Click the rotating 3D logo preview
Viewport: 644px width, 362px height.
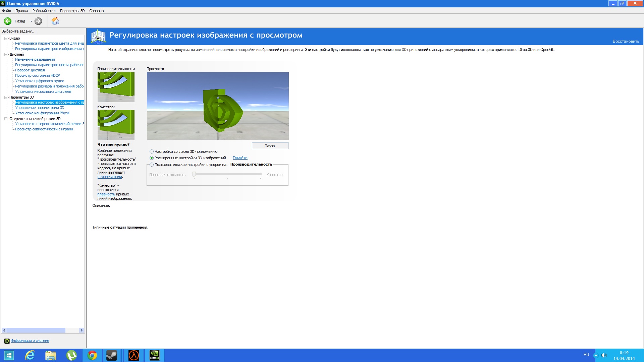(x=218, y=106)
